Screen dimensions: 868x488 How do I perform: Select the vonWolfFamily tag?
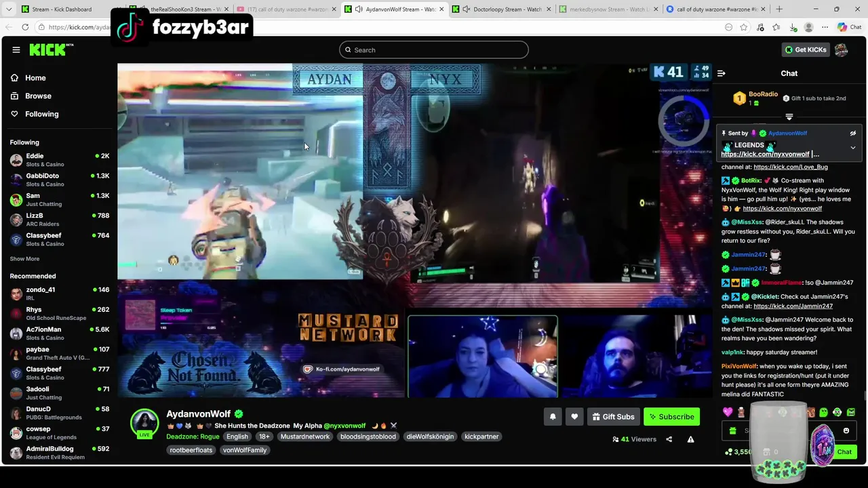point(245,450)
